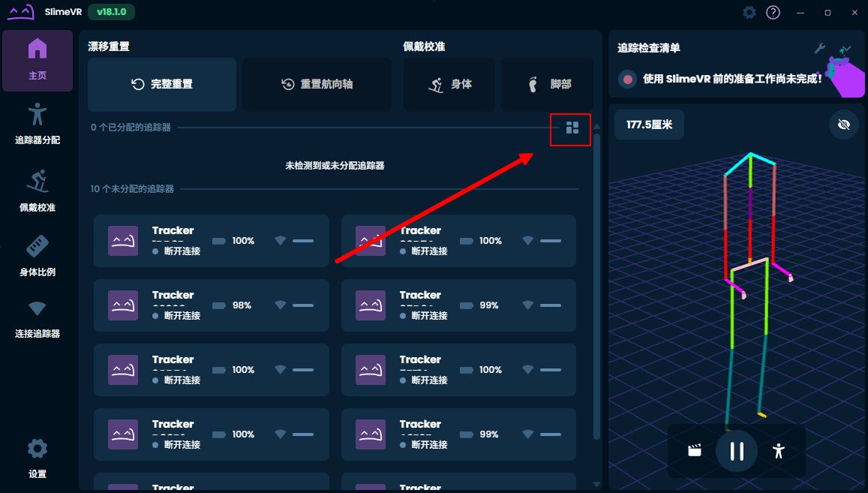Open 佩戴校准 mounting calibration page
This screenshot has height=493, width=868.
38,191
